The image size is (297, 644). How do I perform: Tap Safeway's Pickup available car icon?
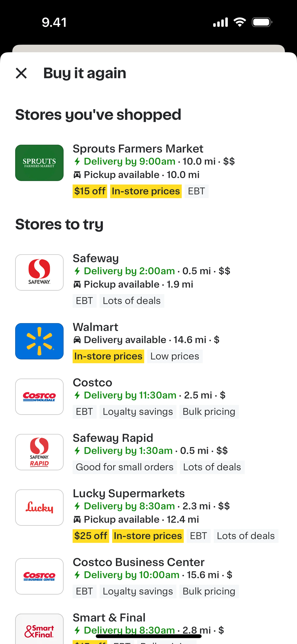[x=77, y=284]
